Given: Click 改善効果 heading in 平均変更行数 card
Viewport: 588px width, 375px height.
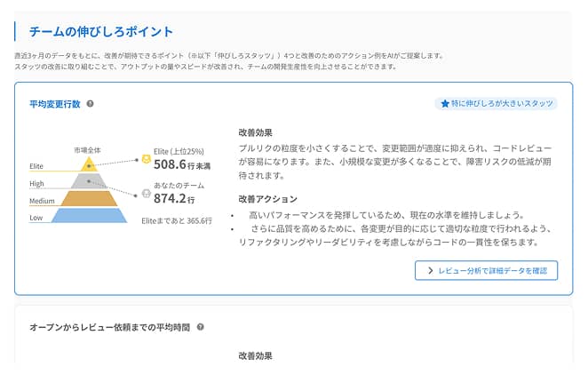Looking at the screenshot, I should click(256, 132).
